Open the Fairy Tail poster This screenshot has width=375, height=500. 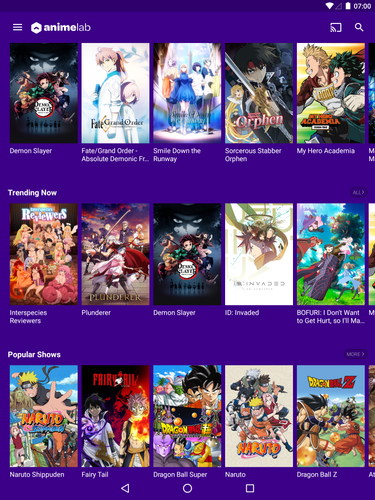[x=115, y=416]
